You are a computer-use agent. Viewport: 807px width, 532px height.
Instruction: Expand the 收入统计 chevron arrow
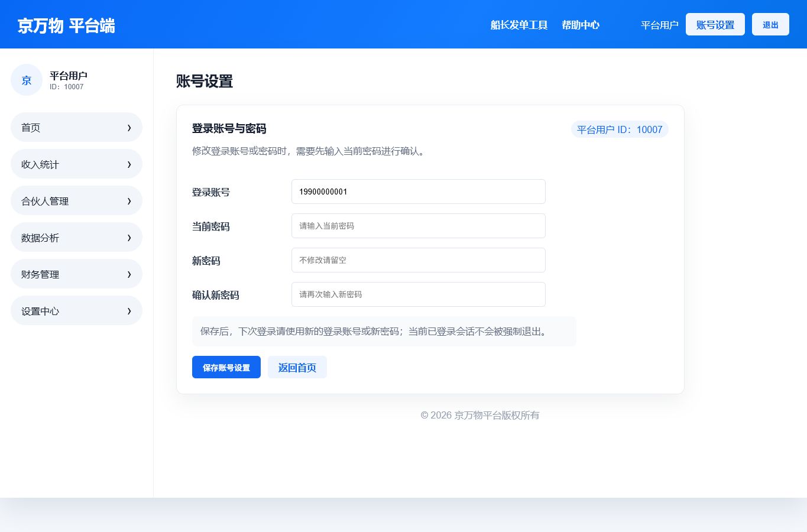coord(129,164)
